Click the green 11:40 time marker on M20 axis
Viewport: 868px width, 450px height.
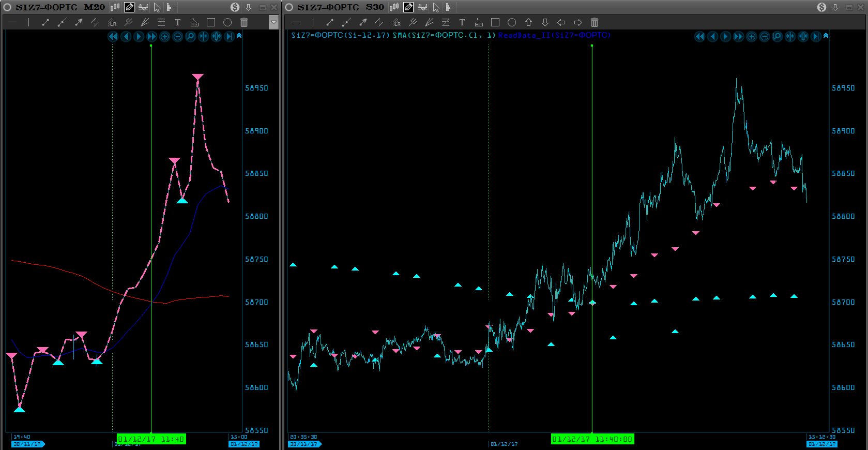(151, 439)
